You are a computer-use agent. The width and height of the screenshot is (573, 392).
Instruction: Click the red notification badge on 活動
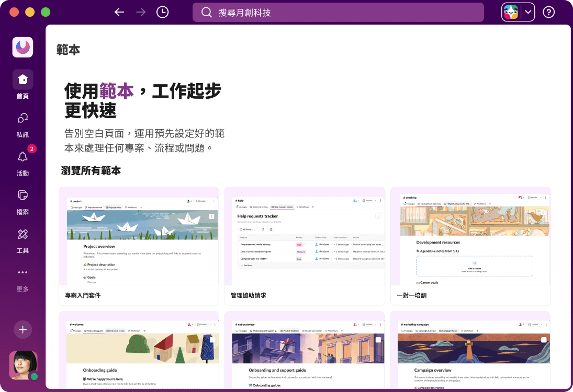(32, 149)
